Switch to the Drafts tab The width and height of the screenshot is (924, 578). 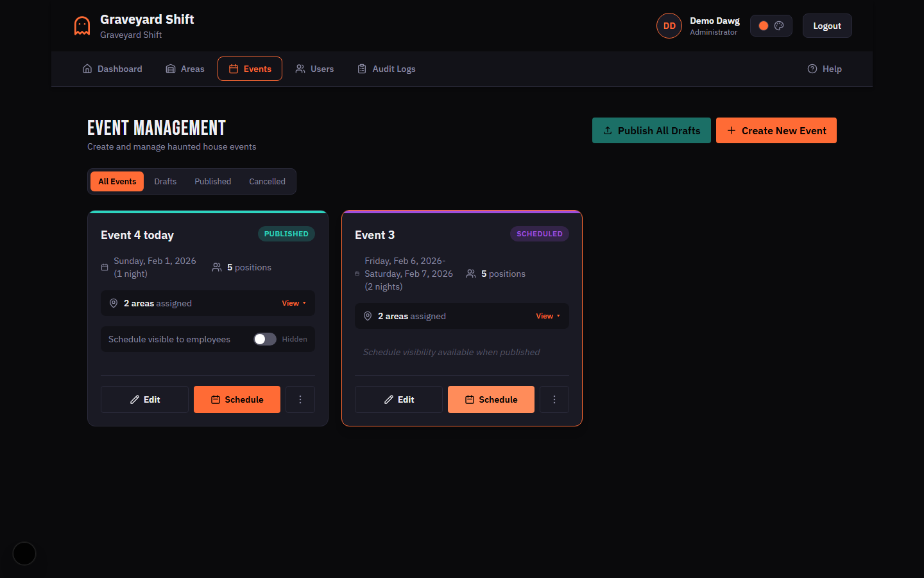tap(165, 181)
